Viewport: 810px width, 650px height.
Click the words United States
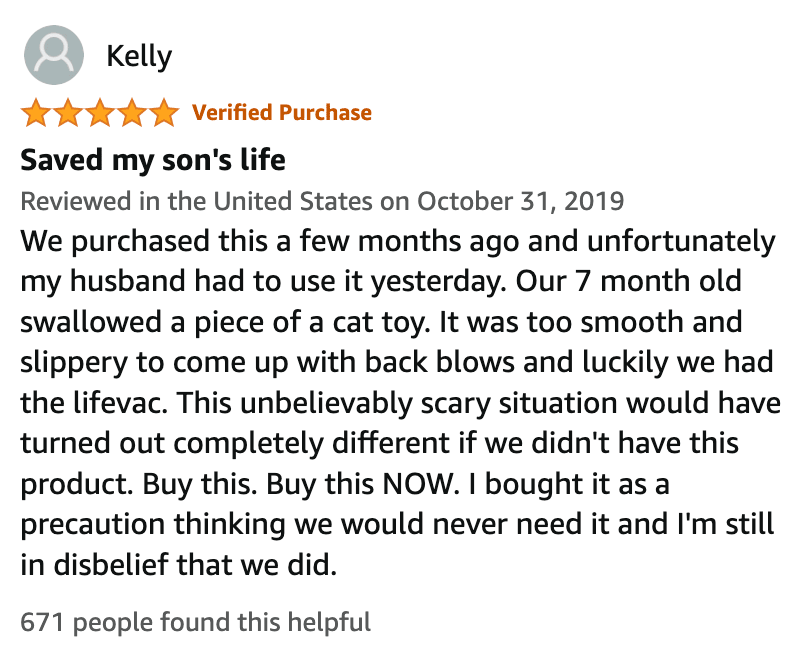click(x=292, y=201)
